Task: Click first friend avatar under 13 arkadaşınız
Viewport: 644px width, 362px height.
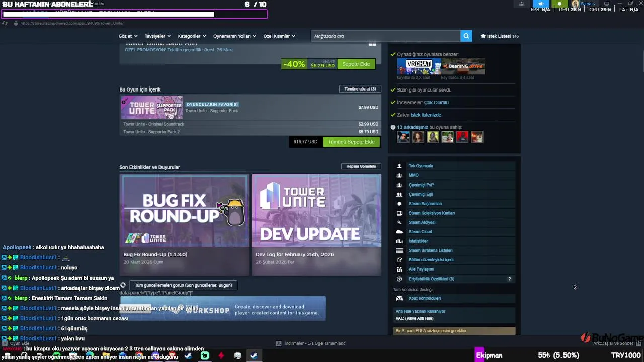Action: click(404, 137)
